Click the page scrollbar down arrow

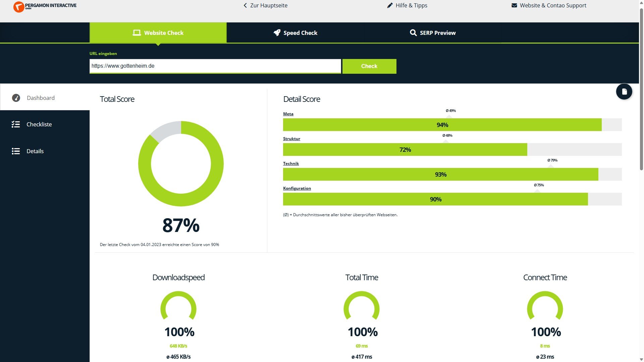(641, 359)
